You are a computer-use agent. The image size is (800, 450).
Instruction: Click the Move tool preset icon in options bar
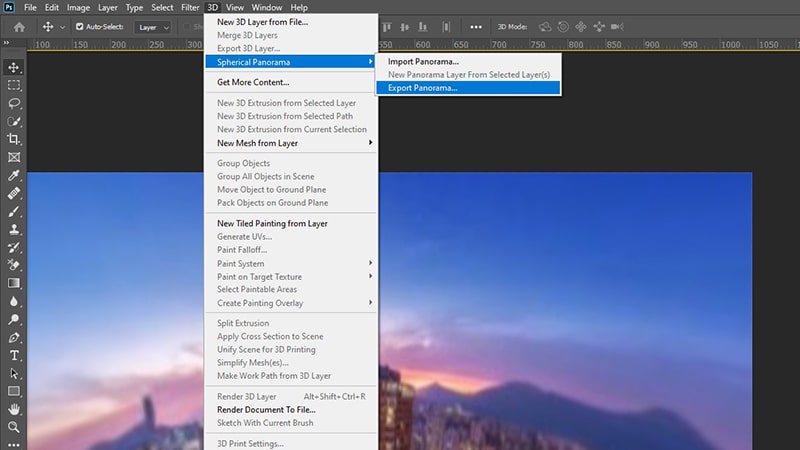click(x=48, y=27)
